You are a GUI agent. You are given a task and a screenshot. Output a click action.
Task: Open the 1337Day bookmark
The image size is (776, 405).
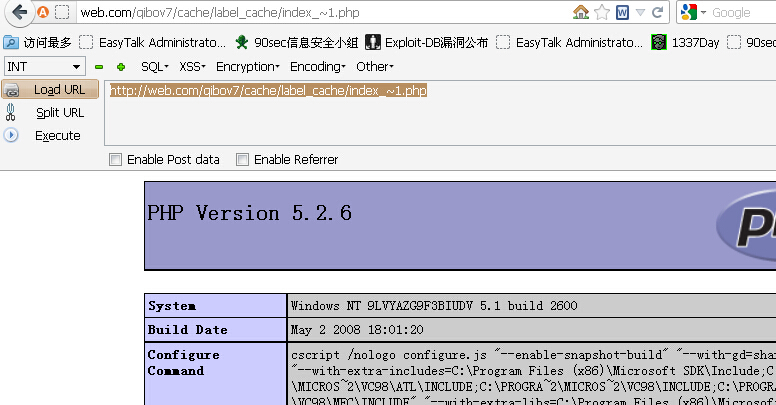point(685,43)
